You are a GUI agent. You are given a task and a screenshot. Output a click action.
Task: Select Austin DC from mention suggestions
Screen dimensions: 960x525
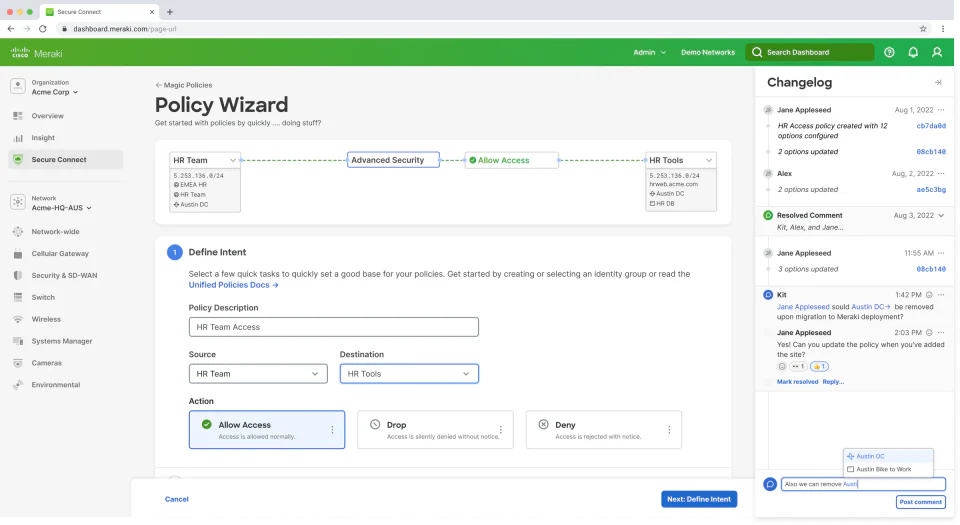tap(888, 456)
